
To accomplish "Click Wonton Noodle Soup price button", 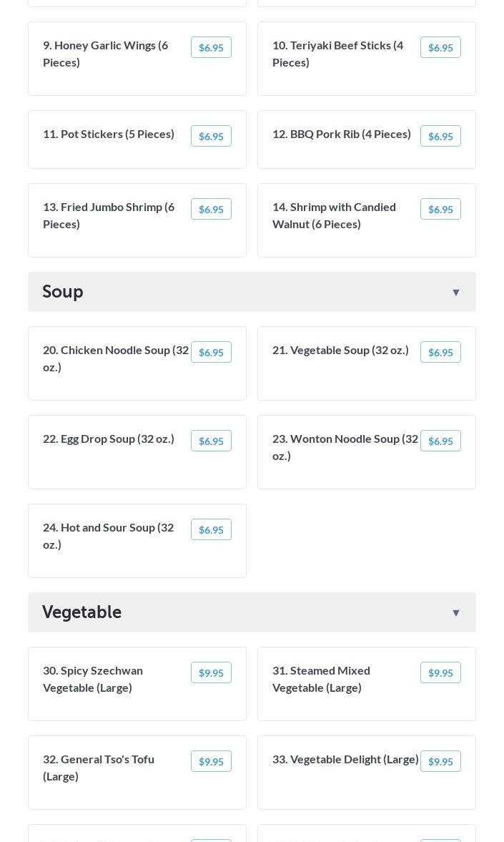I will coord(440,441).
